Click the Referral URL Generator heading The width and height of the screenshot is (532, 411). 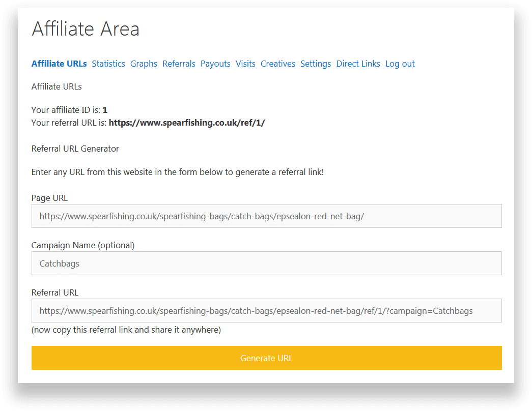(75, 149)
